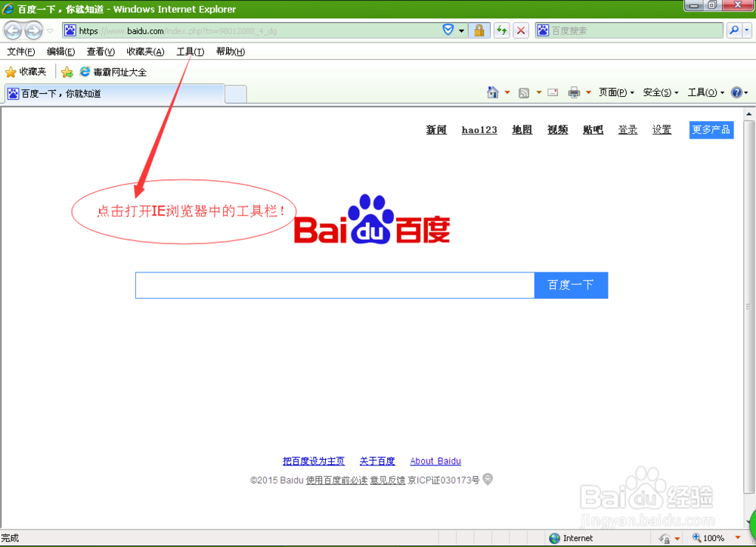Open the 编辑(E) menu
The width and height of the screenshot is (756, 547).
click(60, 51)
